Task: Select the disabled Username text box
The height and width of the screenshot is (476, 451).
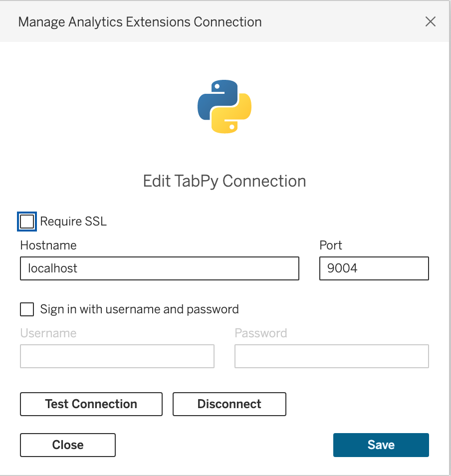Action: coord(117,356)
